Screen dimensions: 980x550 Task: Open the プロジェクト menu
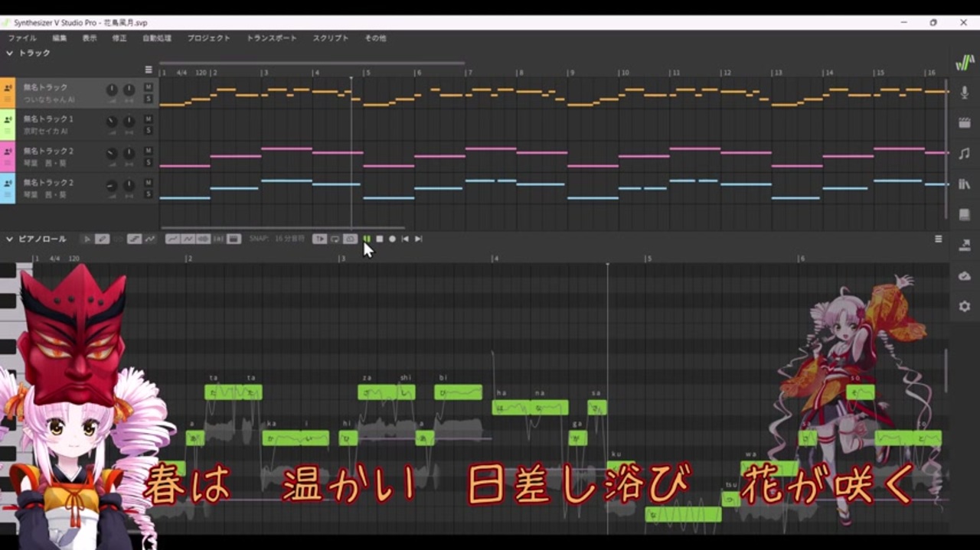coord(209,38)
